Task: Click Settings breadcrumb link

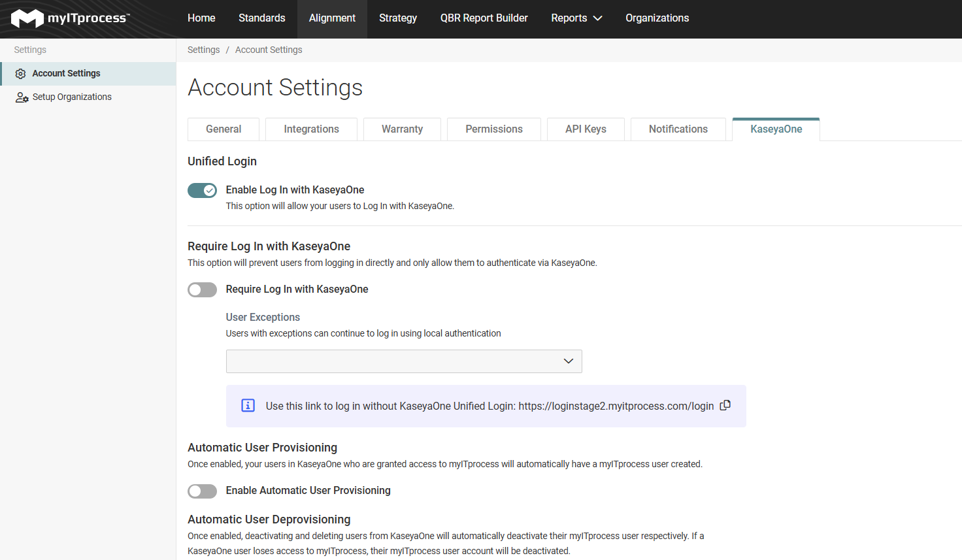Action: [204, 50]
